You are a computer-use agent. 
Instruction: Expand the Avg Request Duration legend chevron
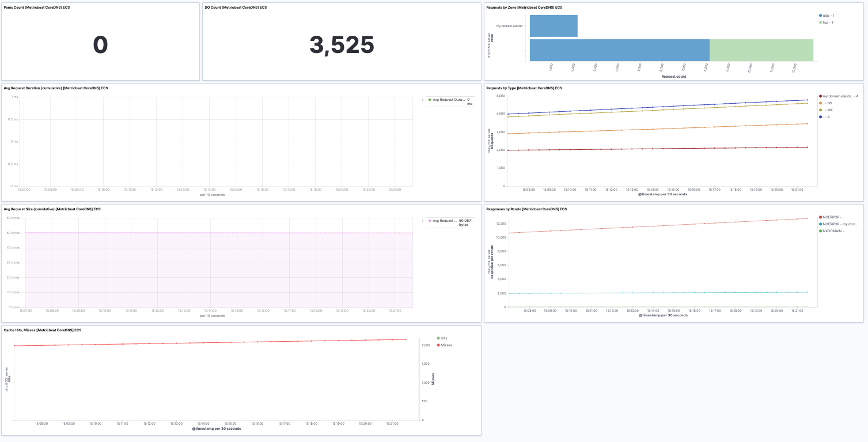(x=423, y=100)
